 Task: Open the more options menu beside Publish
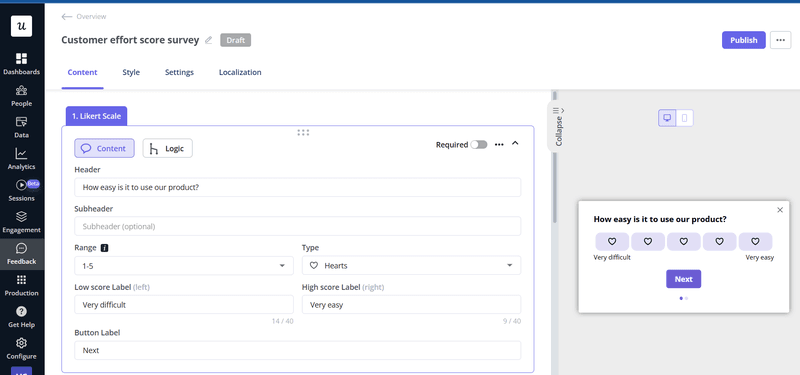(x=780, y=40)
